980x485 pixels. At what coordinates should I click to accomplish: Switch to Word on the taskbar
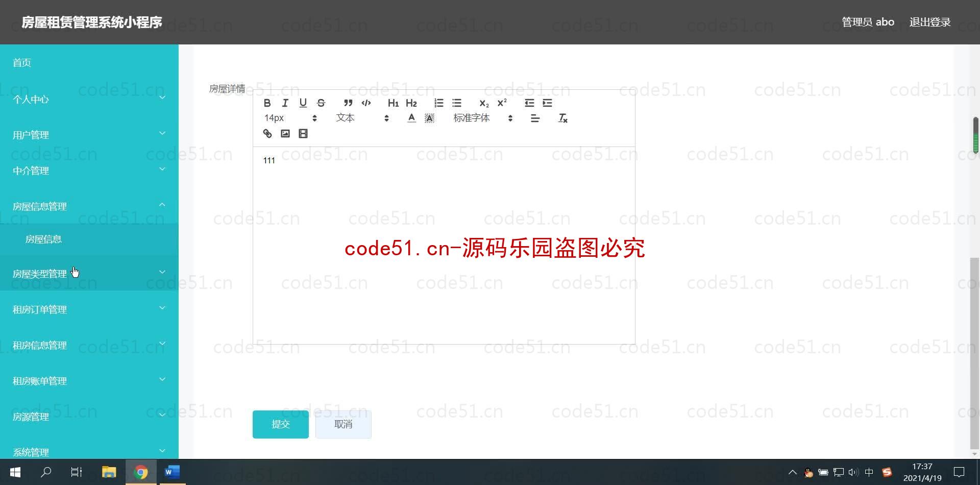click(172, 472)
